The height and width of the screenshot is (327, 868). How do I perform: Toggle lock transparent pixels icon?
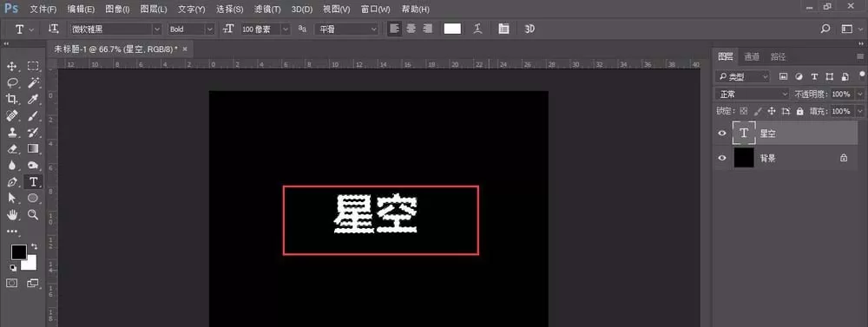pos(744,111)
